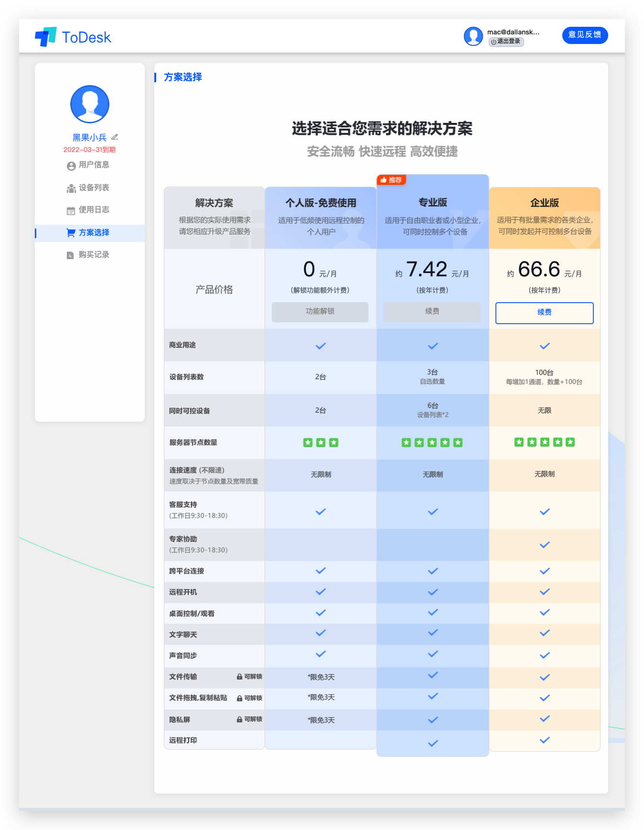Click the 桌面控制/观看 row label
The height and width of the screenshot is (830, 644).
click(x=192, y=614)
